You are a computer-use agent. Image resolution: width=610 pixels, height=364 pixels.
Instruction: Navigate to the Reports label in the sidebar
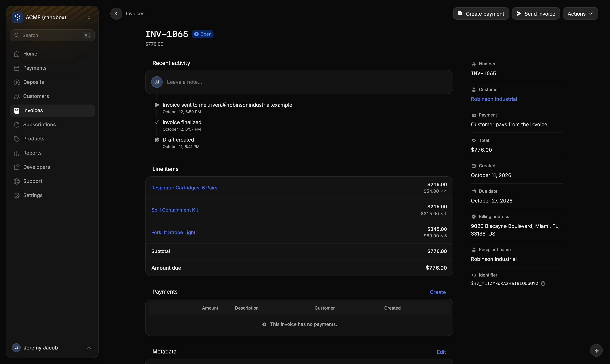pos(32,153)
